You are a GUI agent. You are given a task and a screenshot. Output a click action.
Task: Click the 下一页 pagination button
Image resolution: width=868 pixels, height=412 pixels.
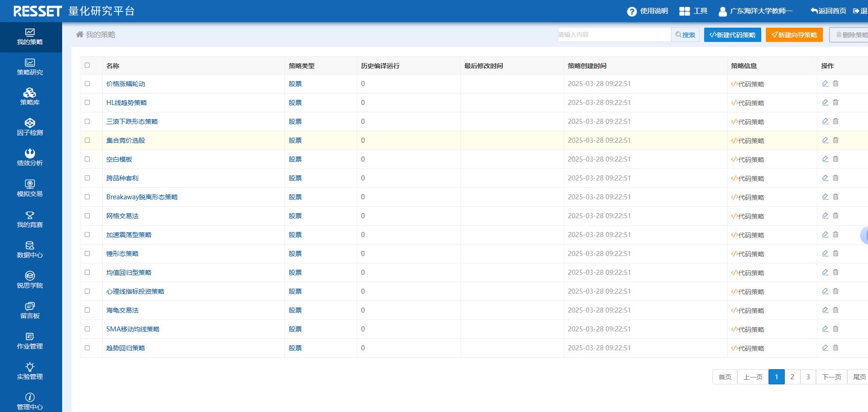(x=831, y=377)
